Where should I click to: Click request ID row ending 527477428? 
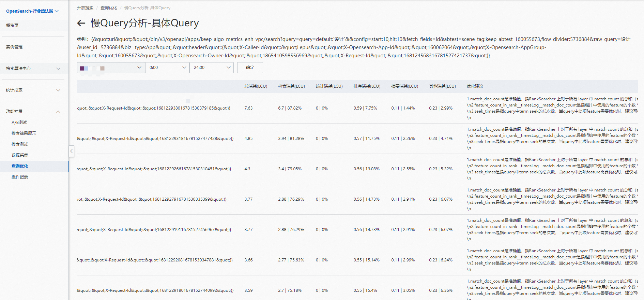pyautogui.click(x=155, y=139)
